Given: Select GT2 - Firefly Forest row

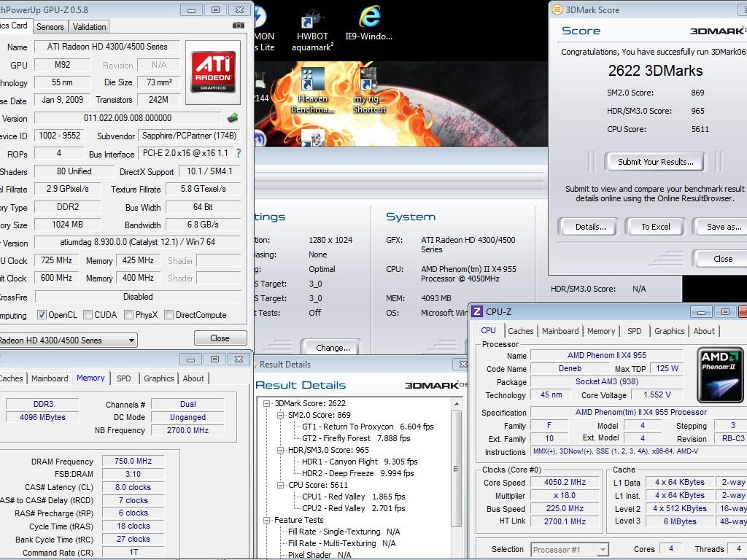Looking at the screenshot, I should [x=356, y=438].
